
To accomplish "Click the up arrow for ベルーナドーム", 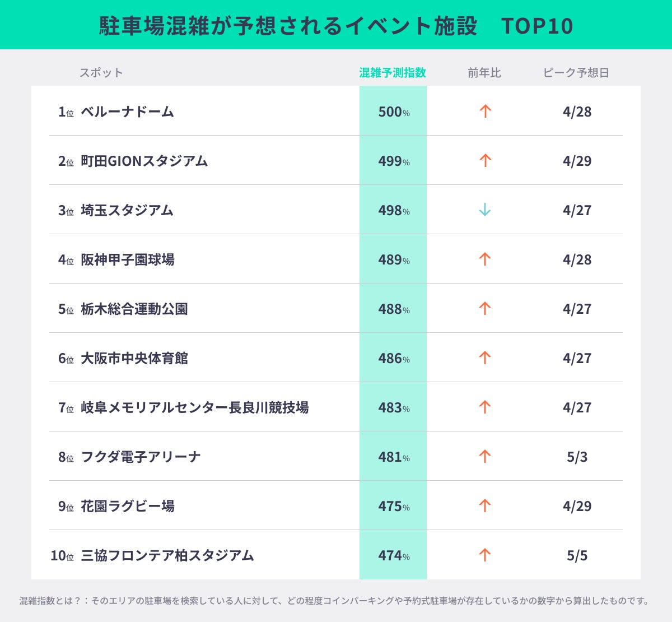I will click(485, 112).
